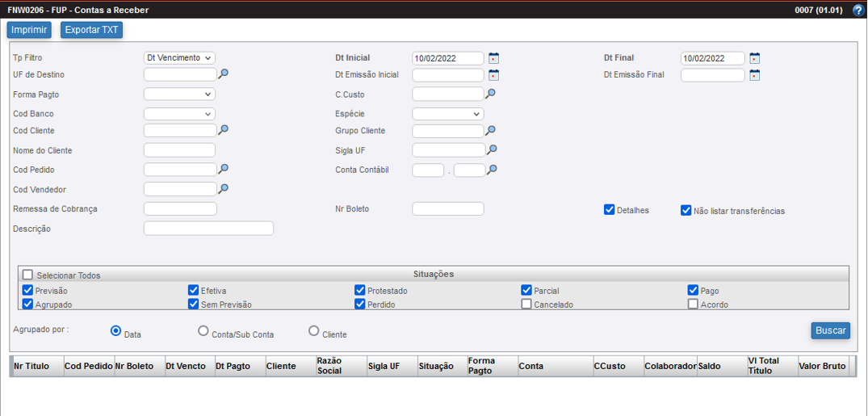Search Cod Cliente using magnifier icon
868x416 pixels.
pyautogui.click(x=224, y=129)
